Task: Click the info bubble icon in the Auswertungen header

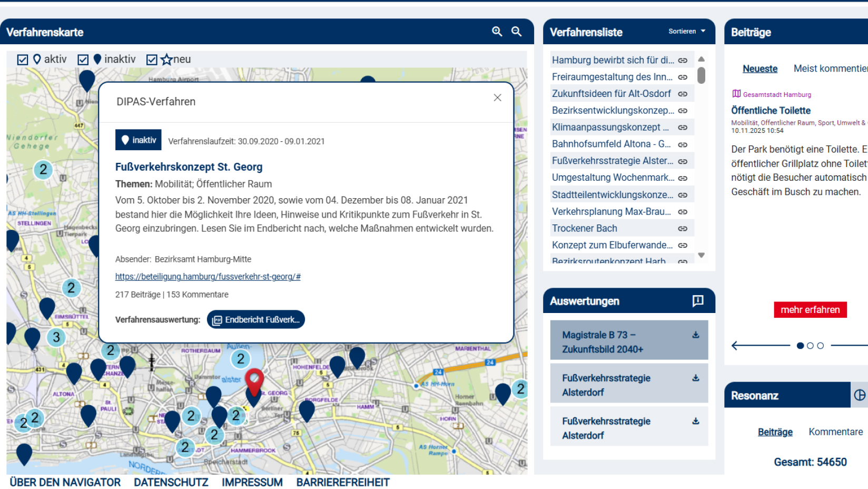Action: point(698,300)
